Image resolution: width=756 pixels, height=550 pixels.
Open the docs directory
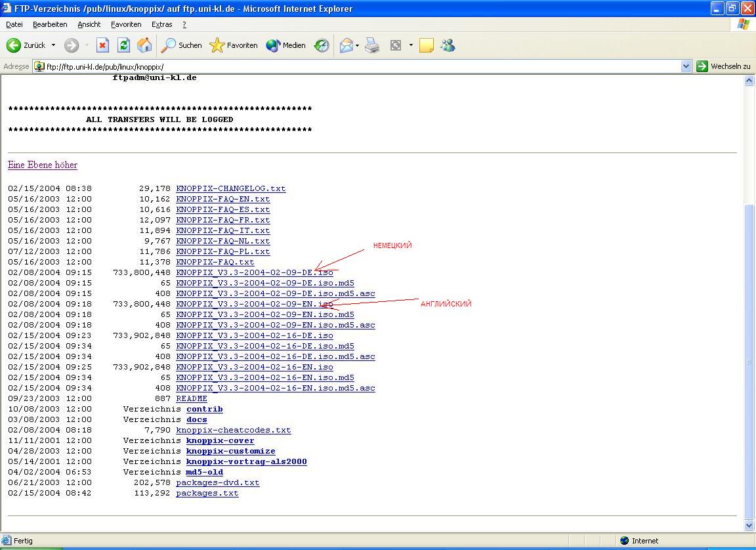click(x=197, y=420)
